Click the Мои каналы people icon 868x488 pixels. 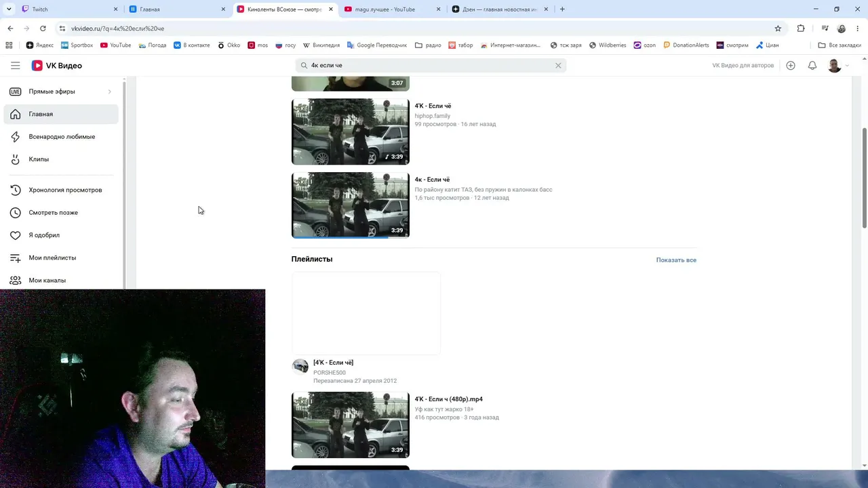click(16, 280)
